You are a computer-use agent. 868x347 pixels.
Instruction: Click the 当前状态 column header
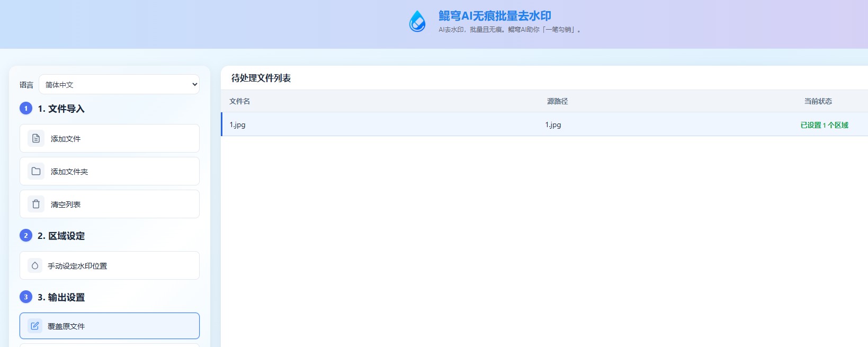[818, 101]
